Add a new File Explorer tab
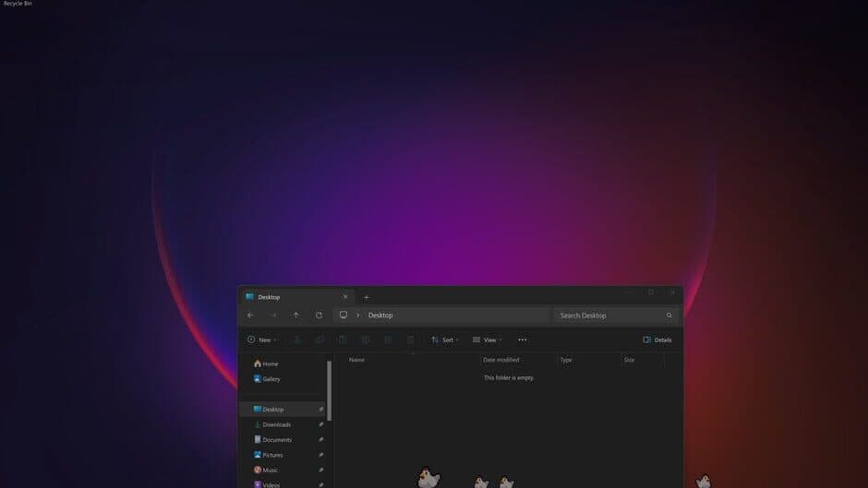This screenshot has width=868, height=488. [366, 298]
